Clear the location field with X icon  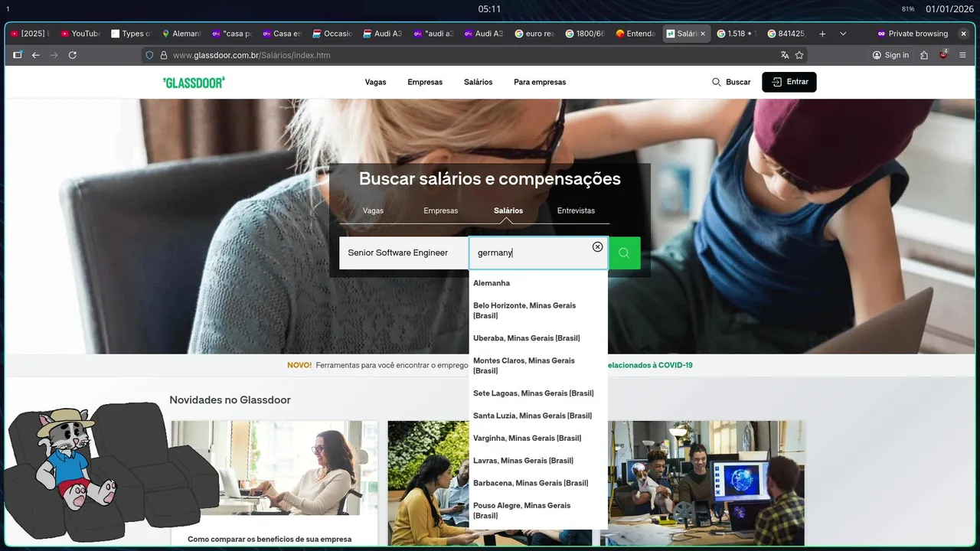pos(597,246)
